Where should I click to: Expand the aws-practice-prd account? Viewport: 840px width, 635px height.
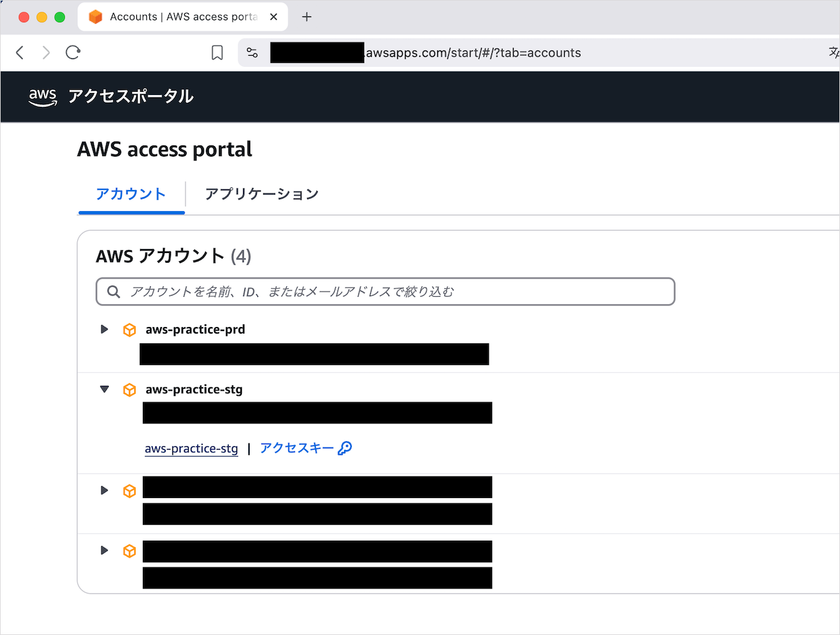[104, 329]
